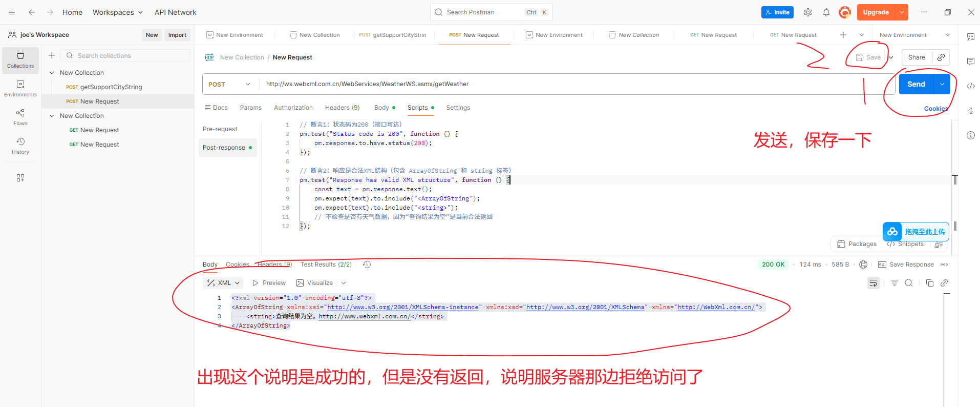Switch response view to Preview
The image size is (980, 407).
(269, 283)
